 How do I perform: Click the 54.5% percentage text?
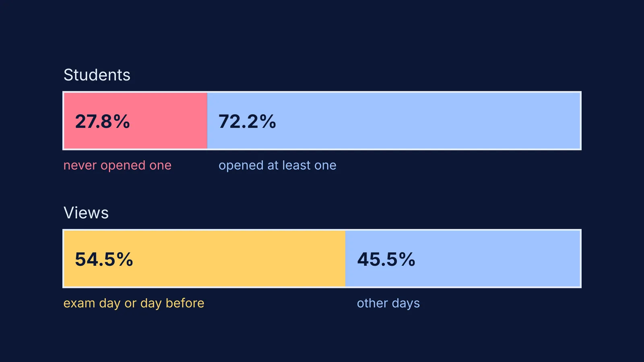(104, 259)
